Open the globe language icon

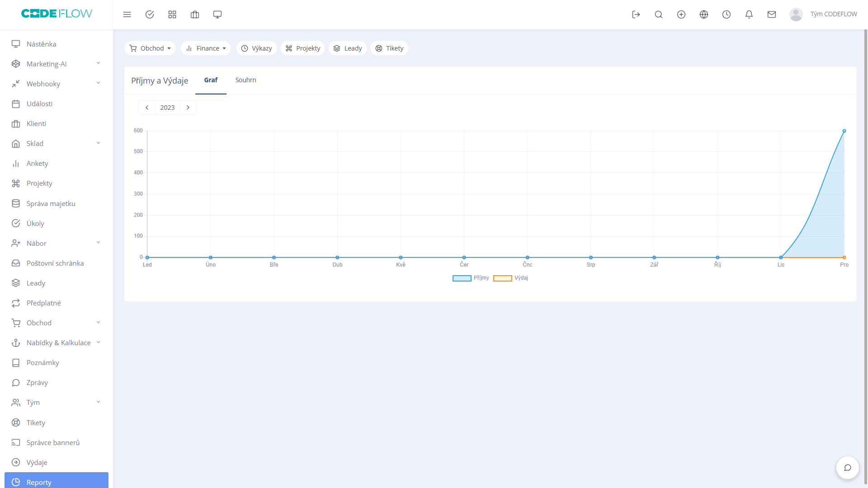tap(704, 14)
